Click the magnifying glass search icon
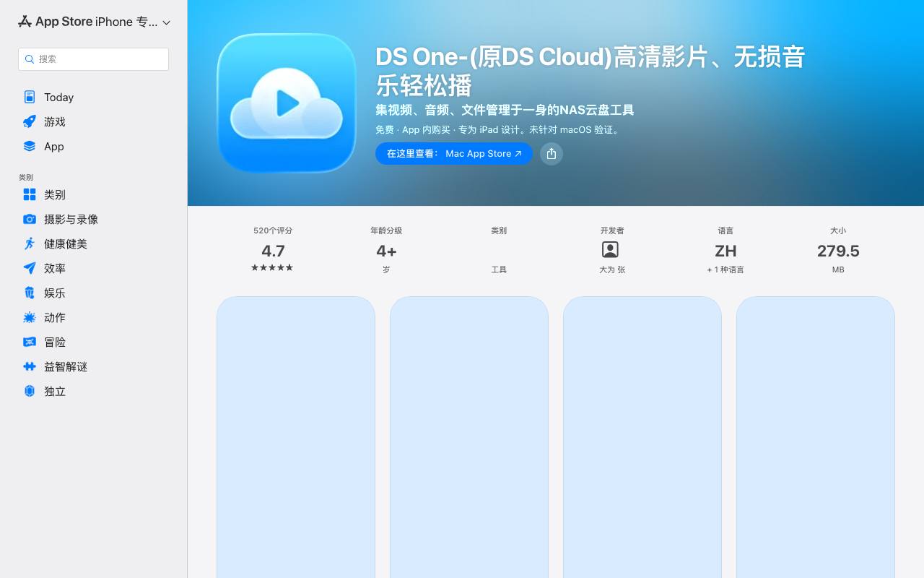 (x=30, y=59)
